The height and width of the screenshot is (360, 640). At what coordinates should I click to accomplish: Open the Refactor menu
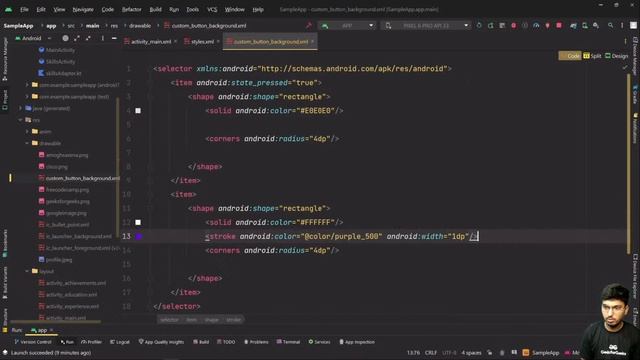pyautogui.click(x=131, y=9)
